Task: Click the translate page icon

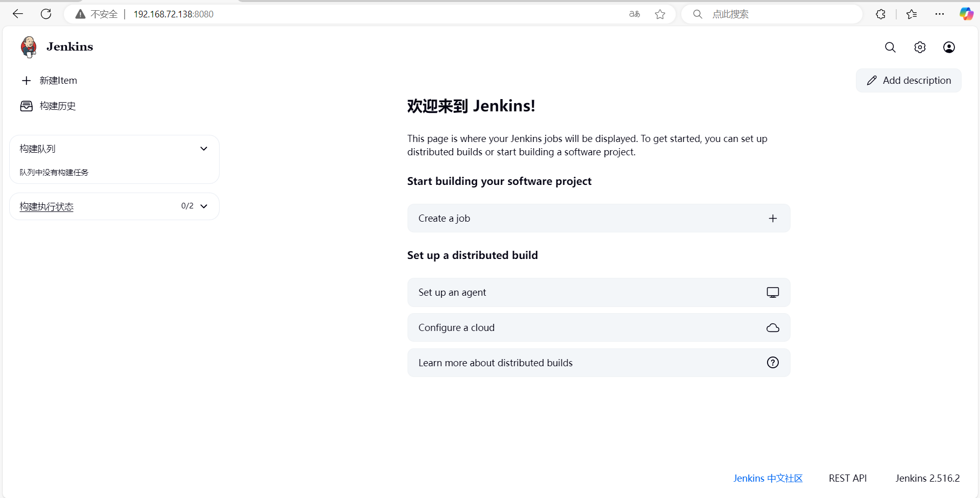Action: [x=634, y=14]
